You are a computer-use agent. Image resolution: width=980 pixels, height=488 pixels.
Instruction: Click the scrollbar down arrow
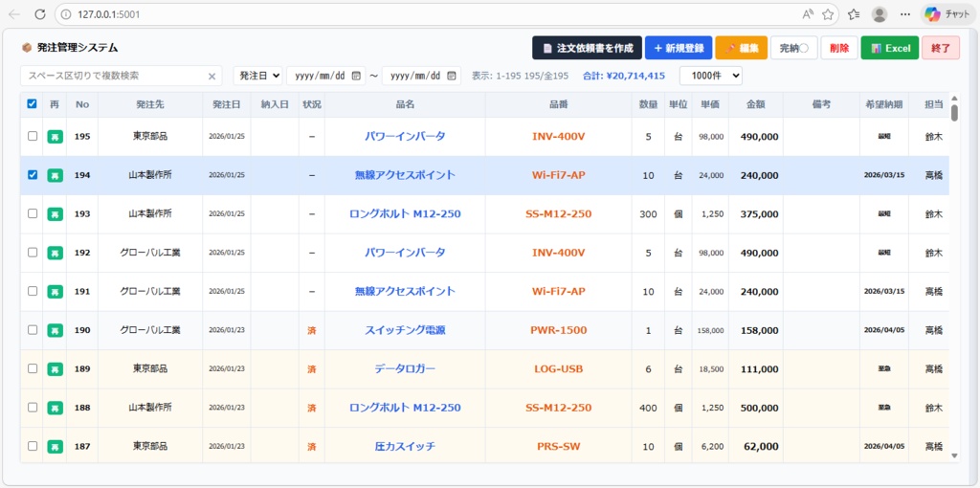point(954,456)
